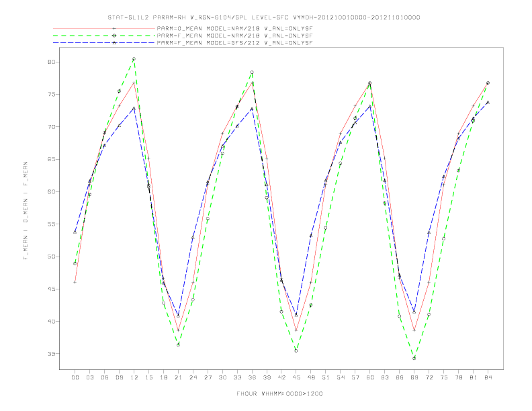Click the green dashed legend line sample
Screen dimensions: 532x411
[x=104, y=36]
